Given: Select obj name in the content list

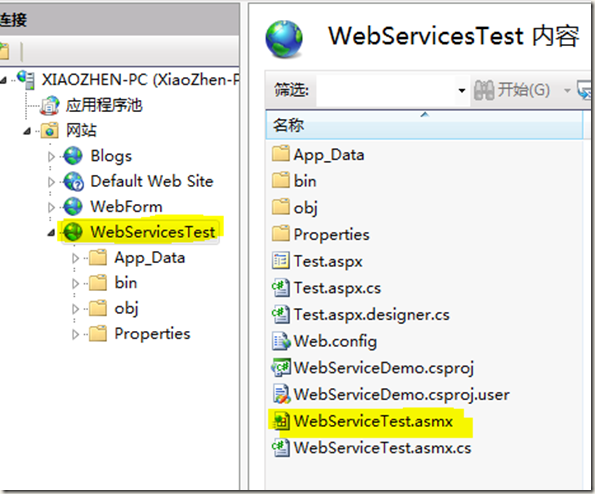Looking at the screenshot, I should 305,208.
